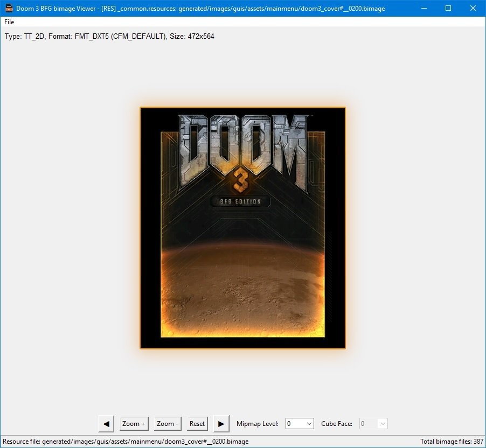Click the Resource file path in status bar
The width and height of the screenshot is (486, 448).
pos(126,441)
